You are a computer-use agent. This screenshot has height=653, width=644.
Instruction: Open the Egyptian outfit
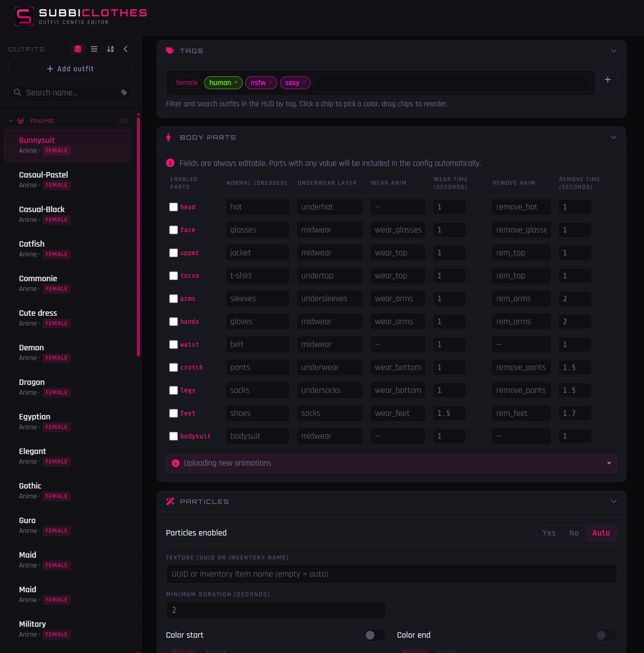click(x=68, y=422)
